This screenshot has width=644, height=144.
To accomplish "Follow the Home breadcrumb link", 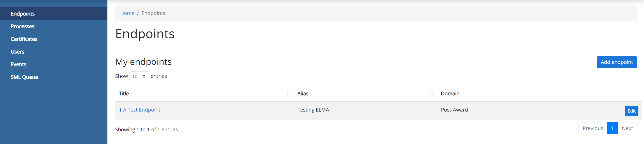I will [x=127, y=13].
